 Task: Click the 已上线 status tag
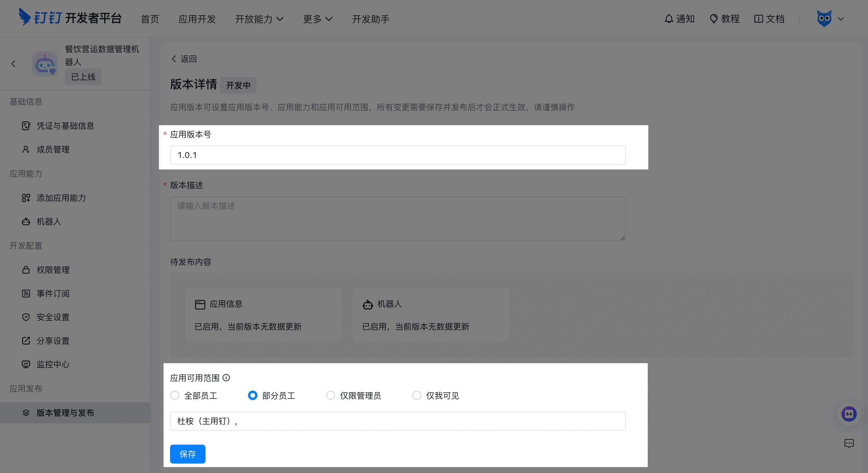83,77
